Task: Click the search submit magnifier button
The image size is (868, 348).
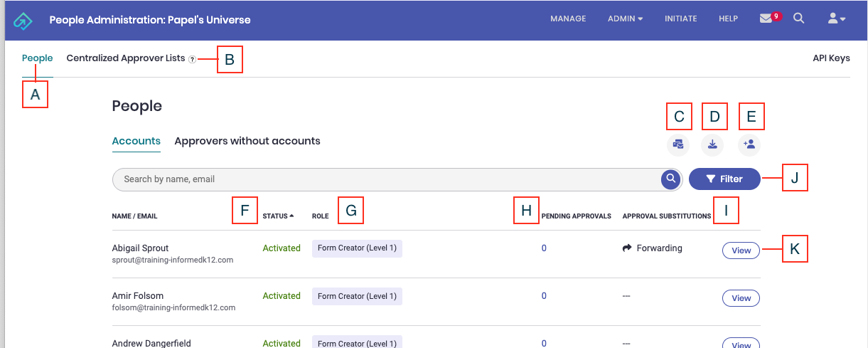Action: coord(670,179)
